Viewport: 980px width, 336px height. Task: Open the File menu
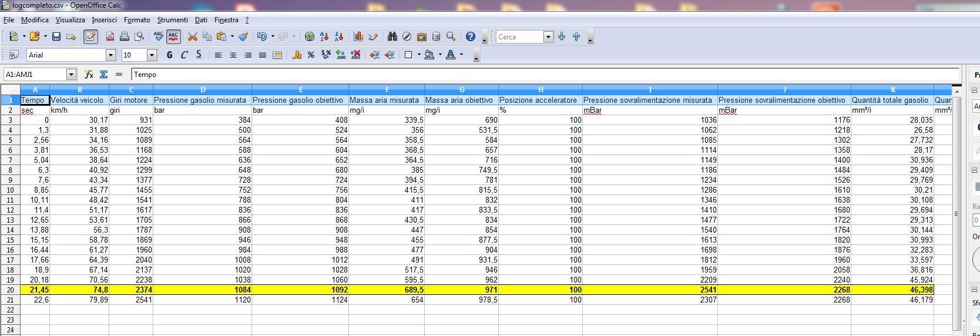[x=9, y=20]
